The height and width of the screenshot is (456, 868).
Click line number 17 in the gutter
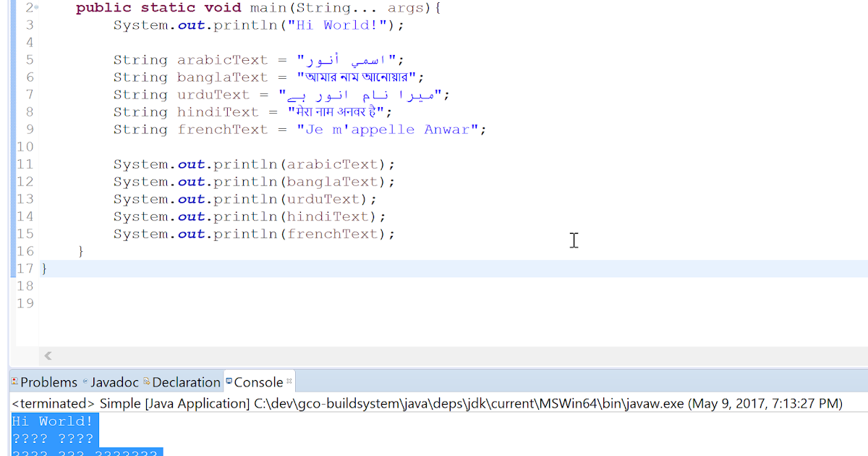click(x=25, y=269)
